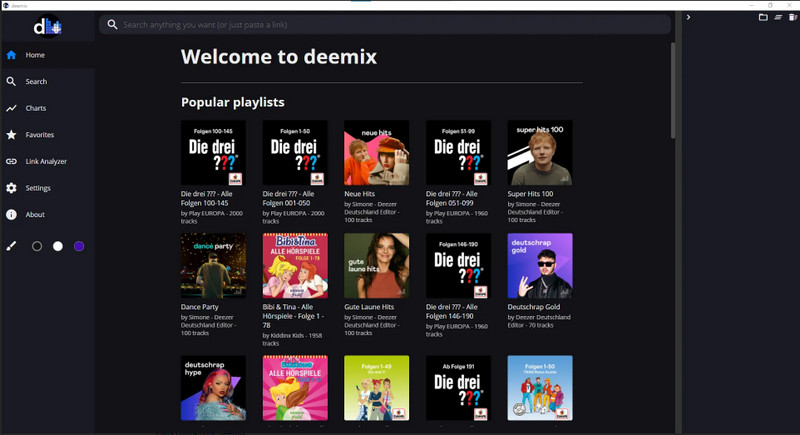Open the Search page label
Screen dimensions: 800x435
coord(36,82)
